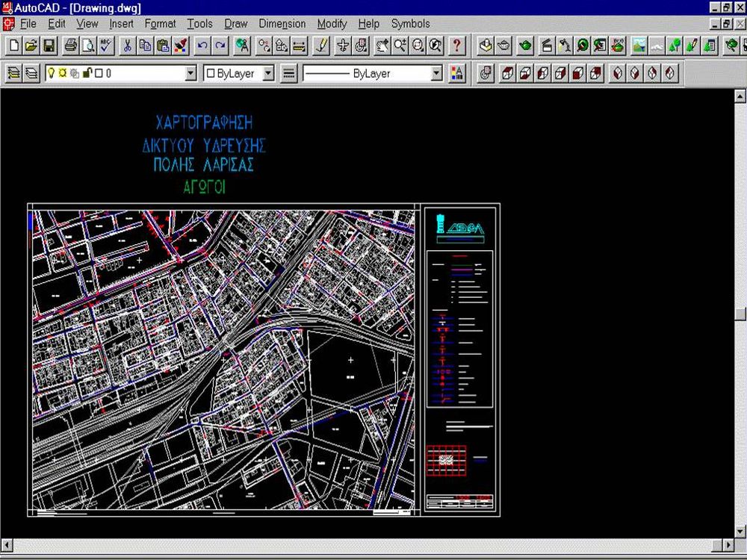Toggle the lock padlock on layer 0
This screenshot has width=747, height=560.
[87, 73]
